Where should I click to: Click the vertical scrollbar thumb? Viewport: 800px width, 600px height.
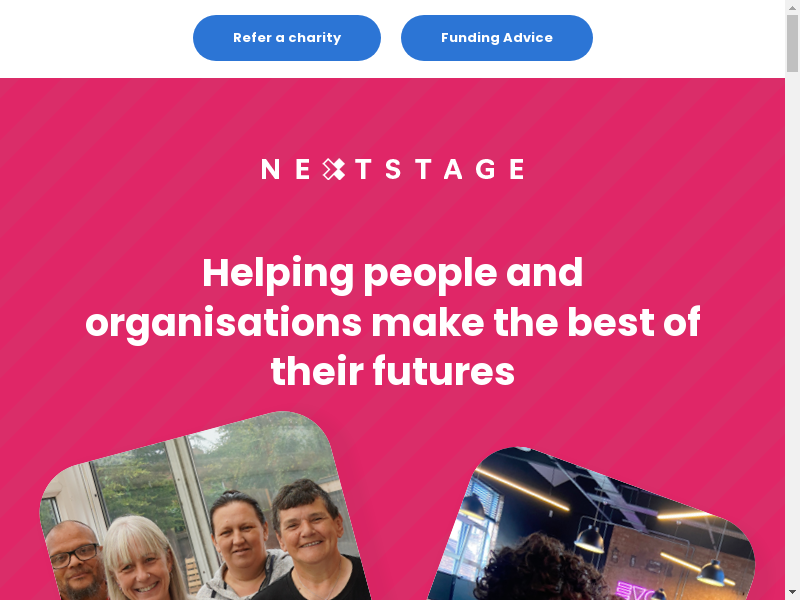tap(792, 42)
